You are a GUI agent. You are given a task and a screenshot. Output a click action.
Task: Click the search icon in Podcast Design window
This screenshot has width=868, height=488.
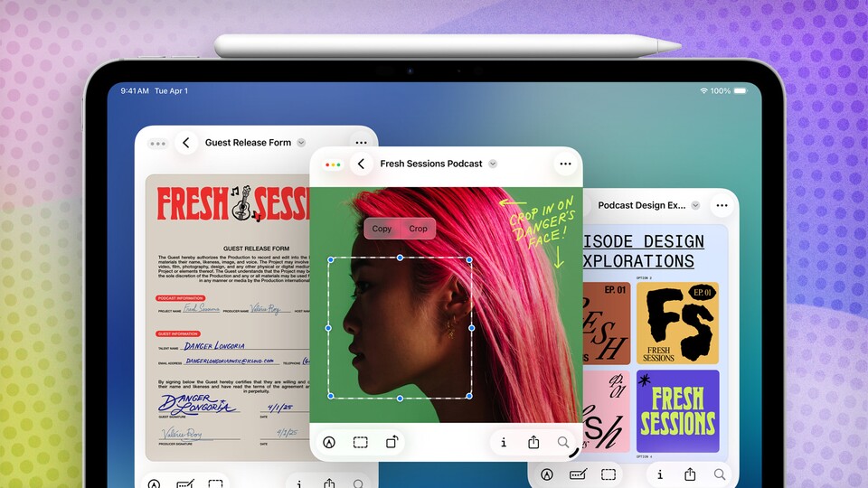[720, 474]
